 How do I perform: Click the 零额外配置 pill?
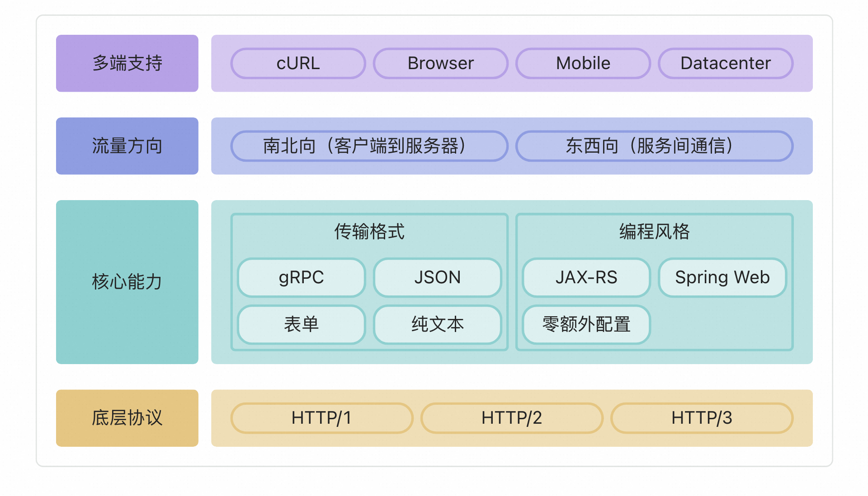coord(586,324)
